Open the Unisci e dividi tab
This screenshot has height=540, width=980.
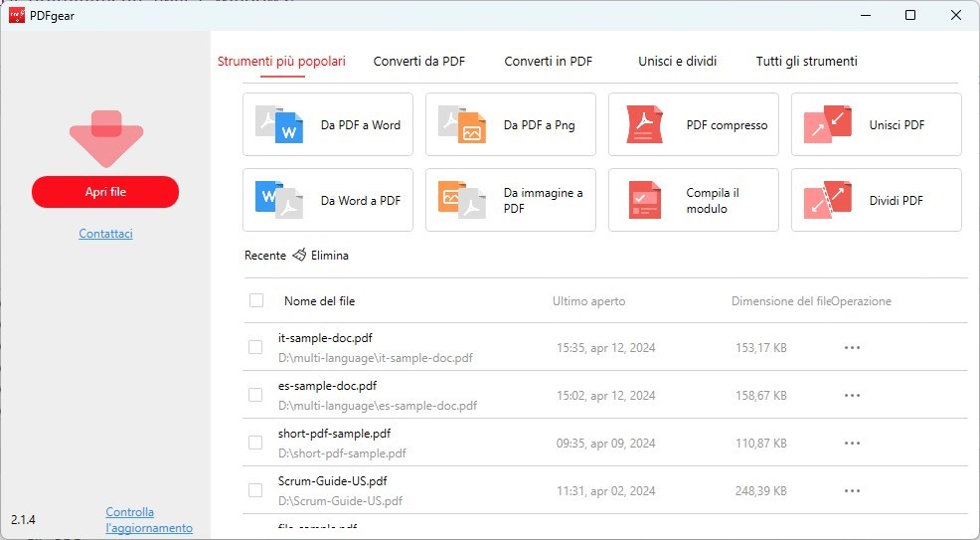[678, 62]
